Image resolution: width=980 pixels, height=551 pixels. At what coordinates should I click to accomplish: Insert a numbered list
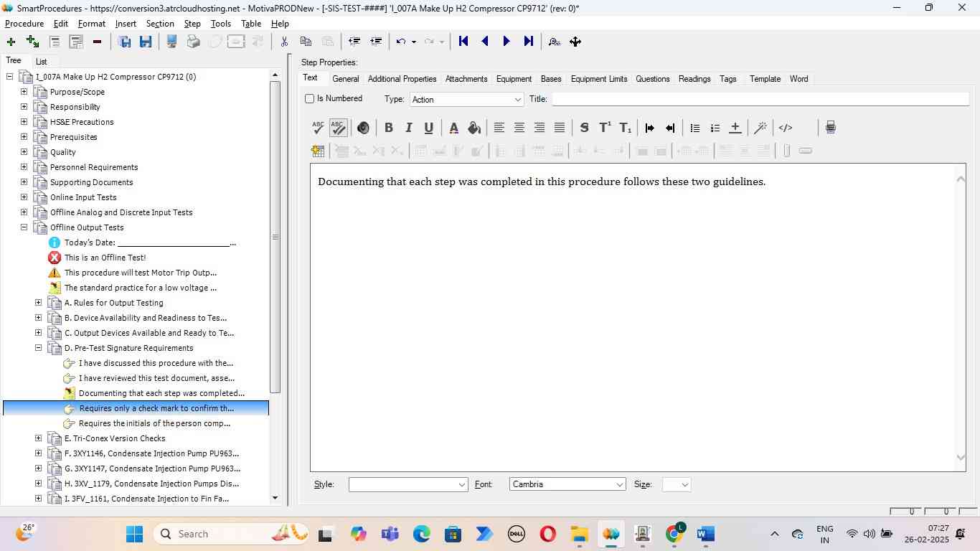tap(715, 128)
